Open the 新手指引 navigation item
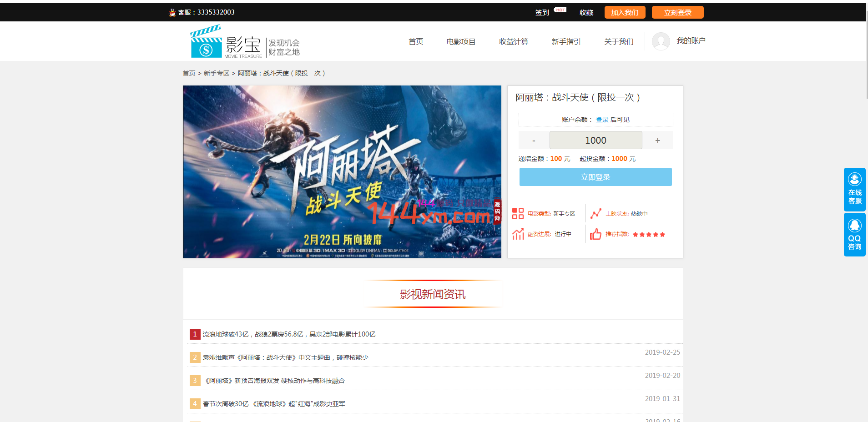Image resolution: width=868 pixels, height=422 pixels. [x=566, y=42]
